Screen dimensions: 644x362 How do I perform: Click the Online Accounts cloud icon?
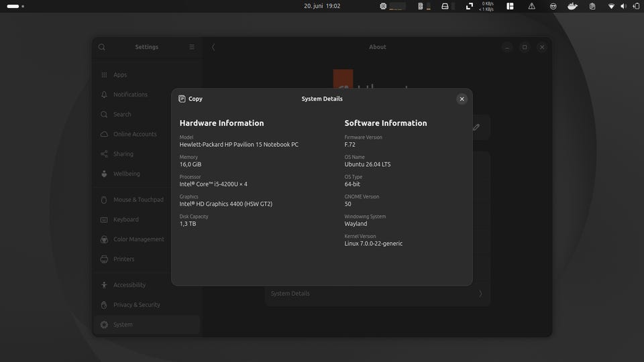[105, 134]
